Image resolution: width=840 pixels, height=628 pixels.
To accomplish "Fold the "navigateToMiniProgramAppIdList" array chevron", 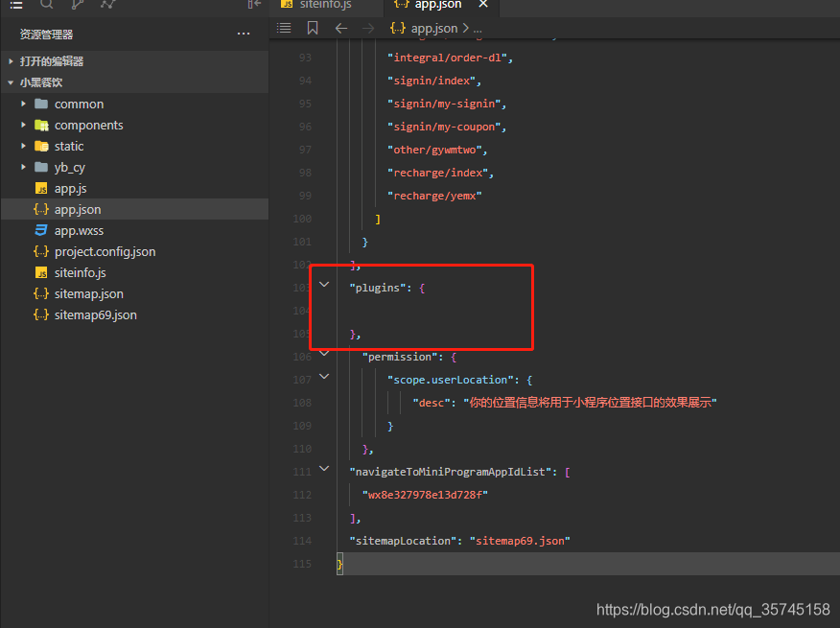I will click(x=324, y=468).
